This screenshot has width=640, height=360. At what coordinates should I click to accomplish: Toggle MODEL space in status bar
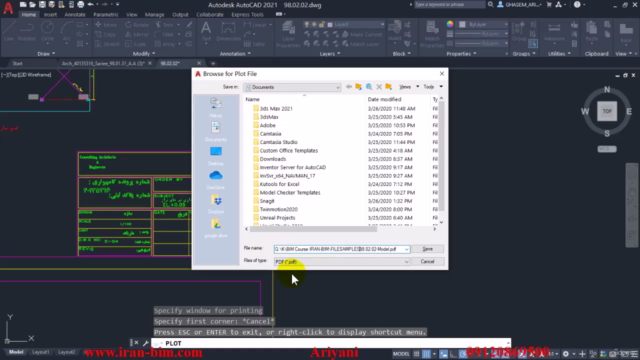click(401, 354)
